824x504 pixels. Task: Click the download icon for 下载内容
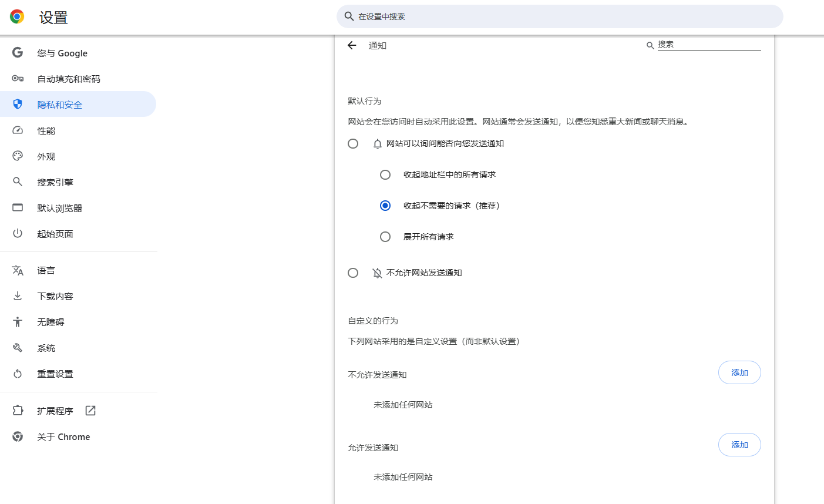click(18, 296)
